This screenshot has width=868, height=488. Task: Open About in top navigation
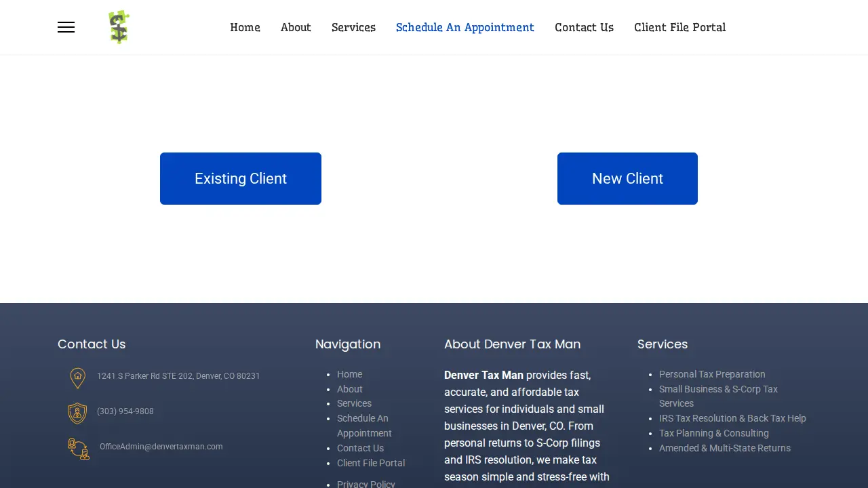pos(296,27)
